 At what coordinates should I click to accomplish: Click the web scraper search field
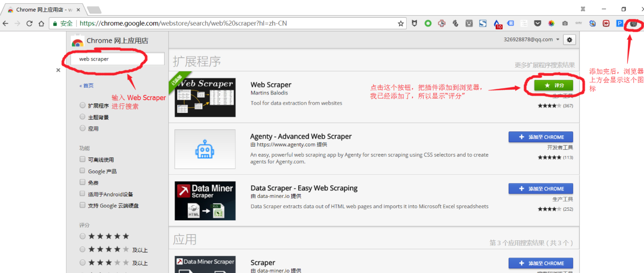click(117, 59)
